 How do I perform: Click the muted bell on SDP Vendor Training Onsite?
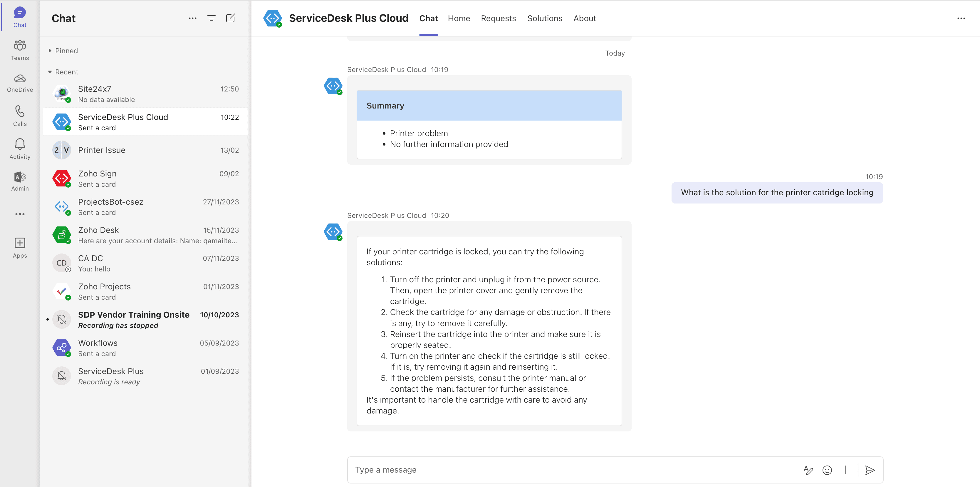[x=62, y=319]
